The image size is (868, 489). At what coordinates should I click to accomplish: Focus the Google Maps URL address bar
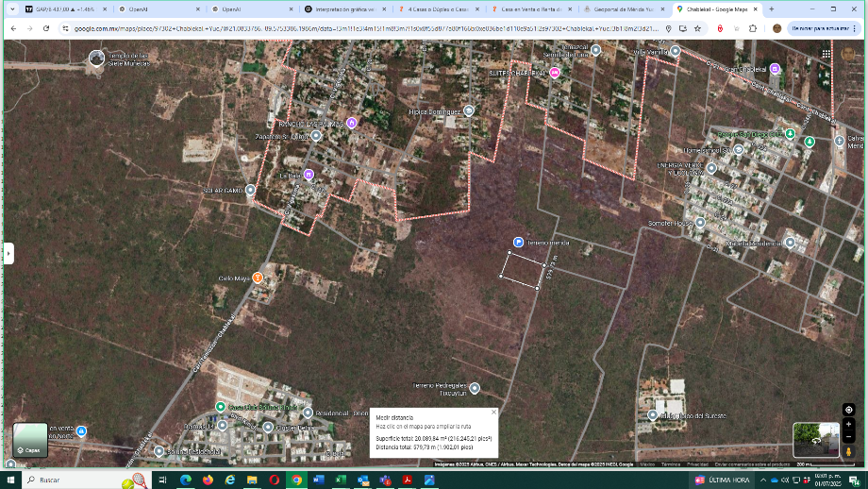[x=365, y=28]
